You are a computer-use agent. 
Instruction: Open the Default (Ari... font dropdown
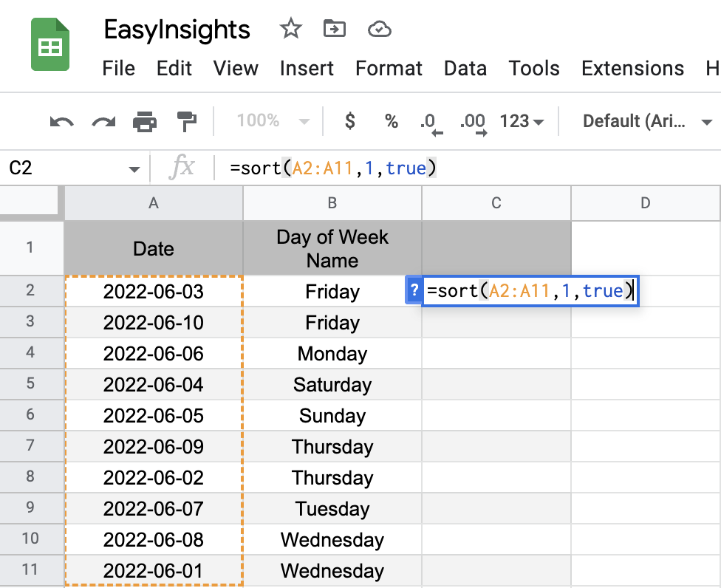click(647, 121)
